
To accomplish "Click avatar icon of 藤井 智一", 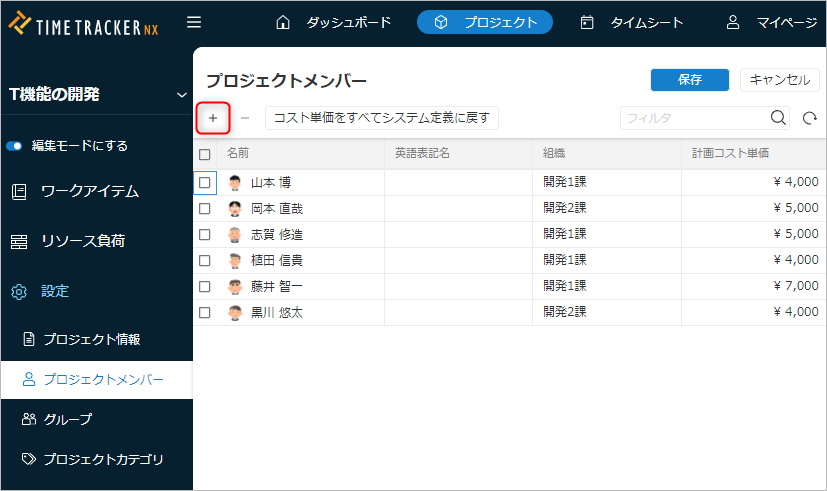I will tap(235, 287).
